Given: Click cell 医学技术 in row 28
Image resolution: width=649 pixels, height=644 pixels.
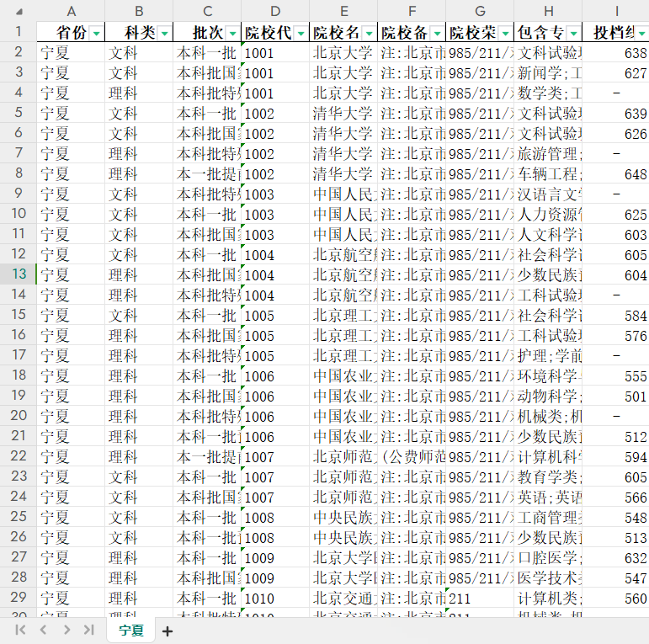Looking at the screenshot, I should pyautogui.click(x=548, y=577).
